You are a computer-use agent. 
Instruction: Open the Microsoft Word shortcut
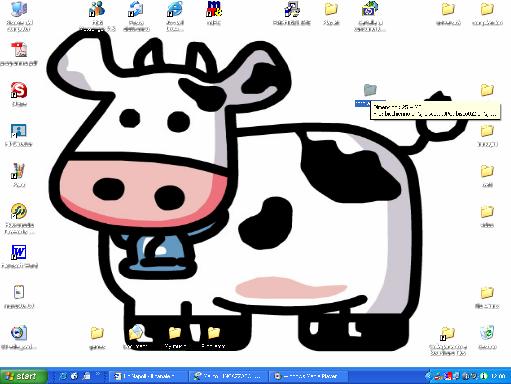[x=19, y=252]
